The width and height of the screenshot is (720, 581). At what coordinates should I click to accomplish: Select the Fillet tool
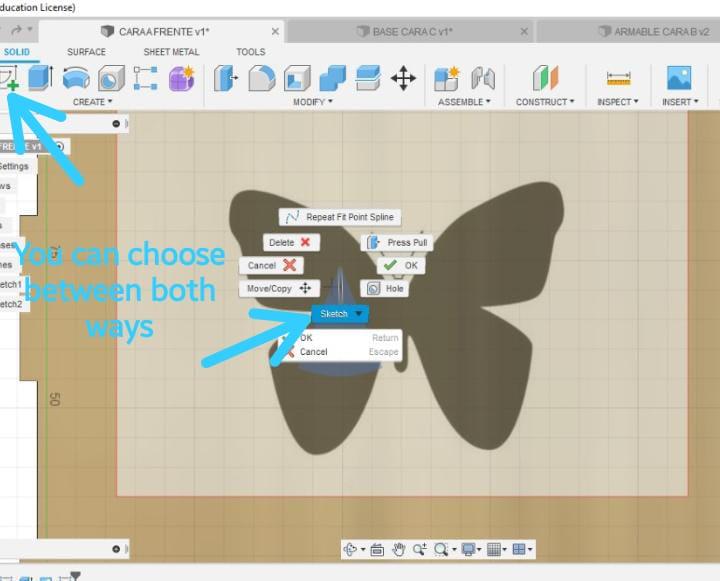tap(262, 78)
